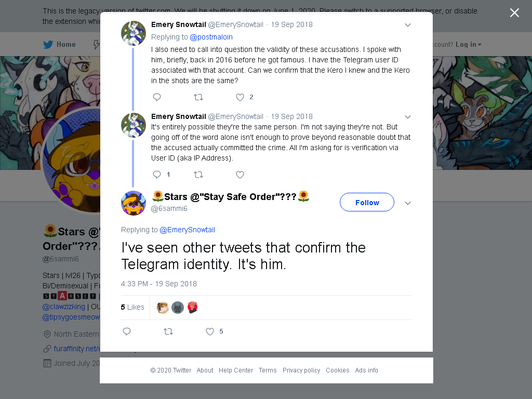Viewport: 532px width, 399px height.
Task: Retweet the first Emery Snowtail tweet
Action: (198, 97)
